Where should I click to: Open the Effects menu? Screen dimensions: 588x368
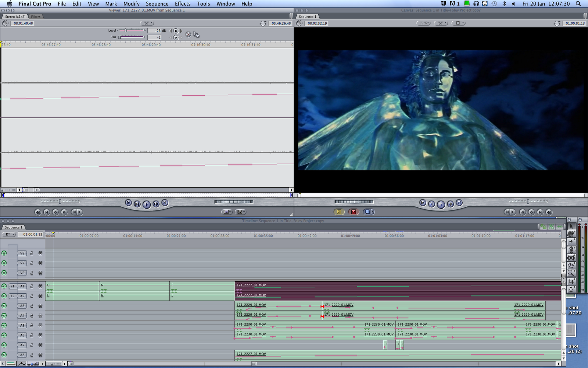click(183, 4)
